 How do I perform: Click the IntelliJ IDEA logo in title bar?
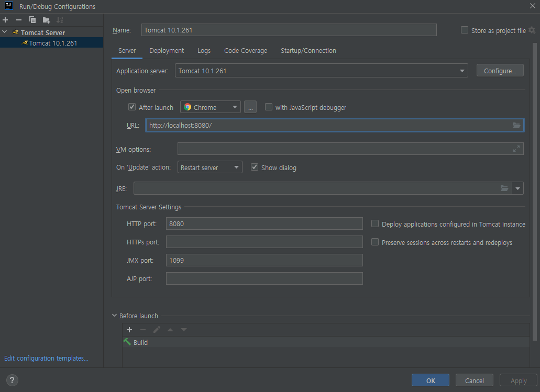pos(8,6)
